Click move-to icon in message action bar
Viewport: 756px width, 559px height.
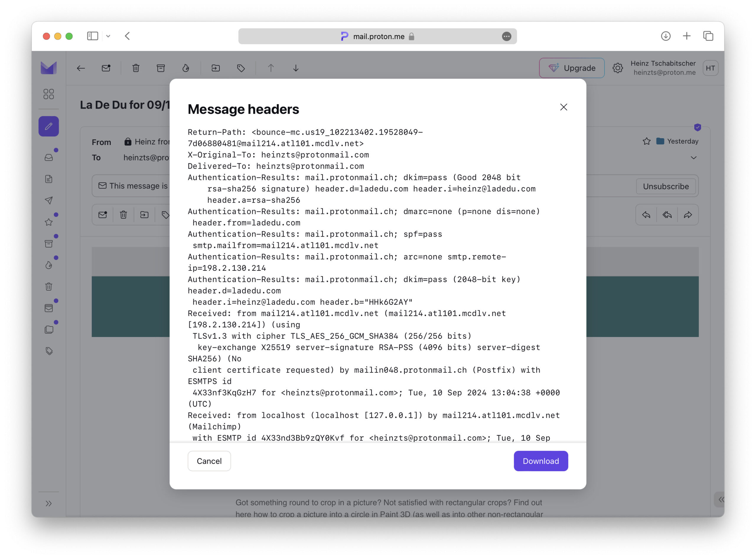pyautogui.click(x=144, y=215)
